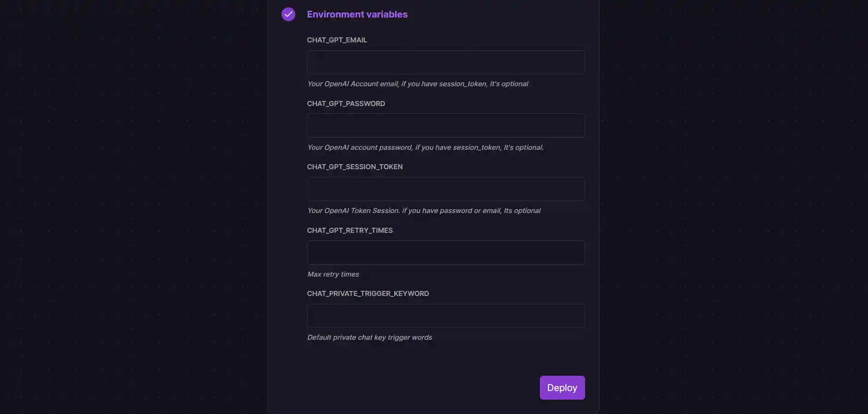This screenshot has width=868, height=414.
Task: Click the CHAT_GPT_EMAIL label text
Action: point(337,40)
